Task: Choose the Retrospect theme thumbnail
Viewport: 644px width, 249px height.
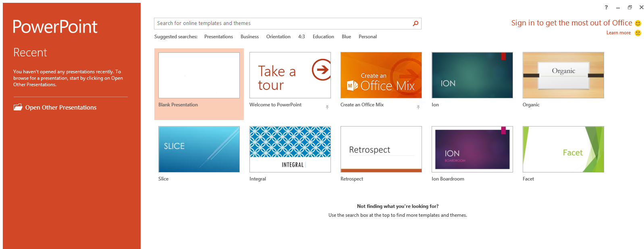Action: (x=381, y=149)
